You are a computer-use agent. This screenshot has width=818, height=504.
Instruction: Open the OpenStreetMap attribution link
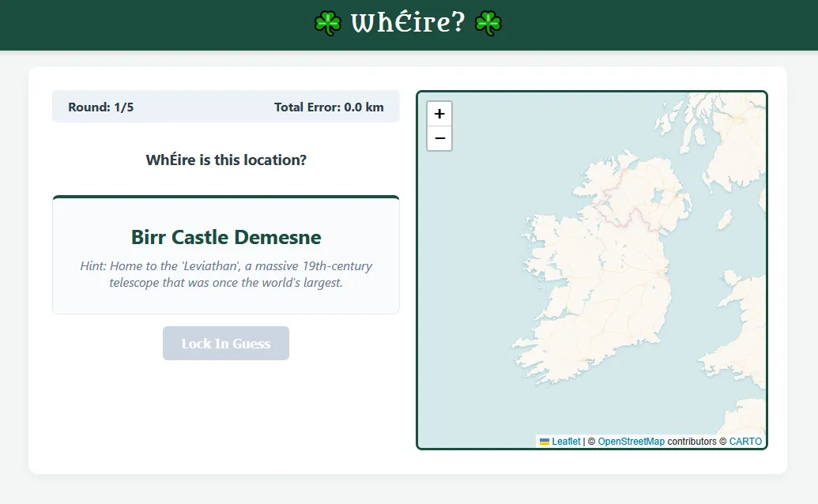pyautogui.click(x=631, y=442)
